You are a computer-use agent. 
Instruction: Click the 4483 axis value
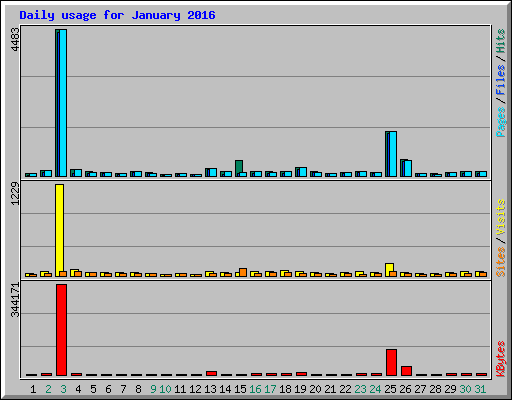(x=15, y=40)
